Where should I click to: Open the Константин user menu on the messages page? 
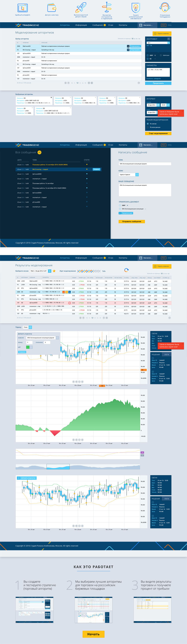click(148, 145)
